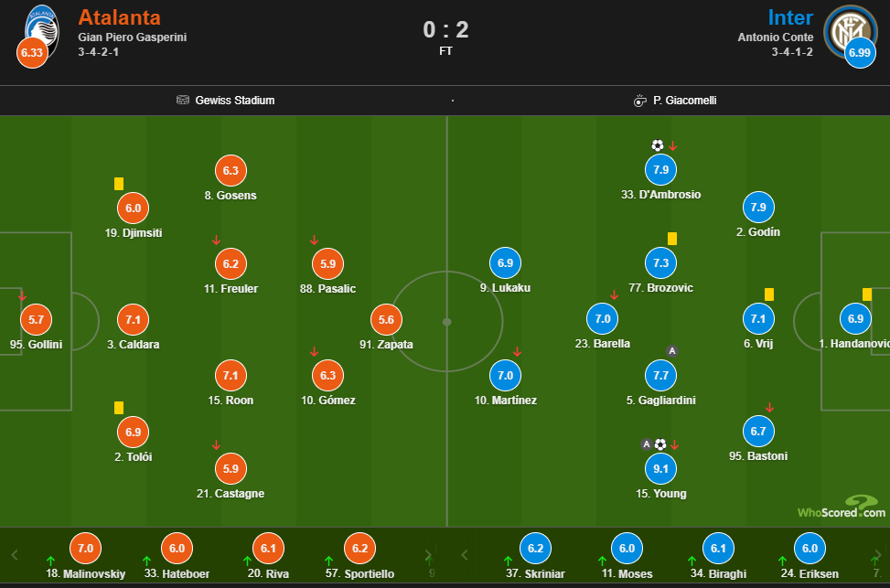
Task: Open Zapata's 5.6 rating bubble
Action: point(386,319)
